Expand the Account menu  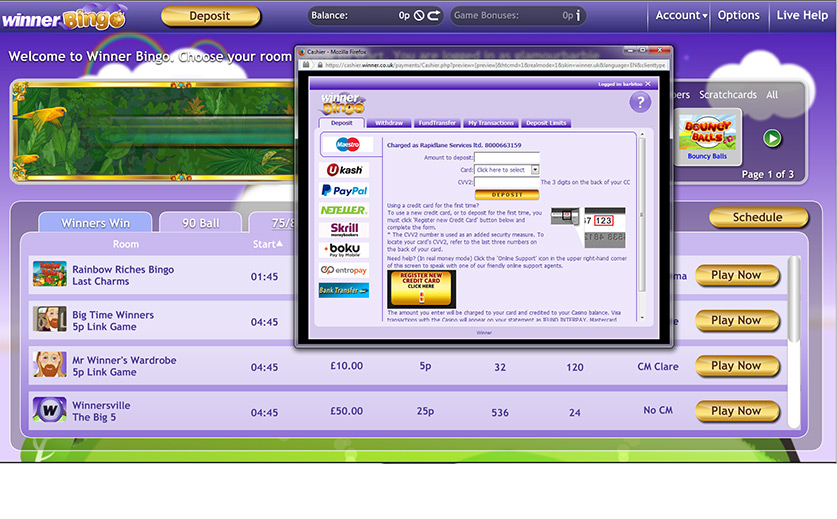681,15
